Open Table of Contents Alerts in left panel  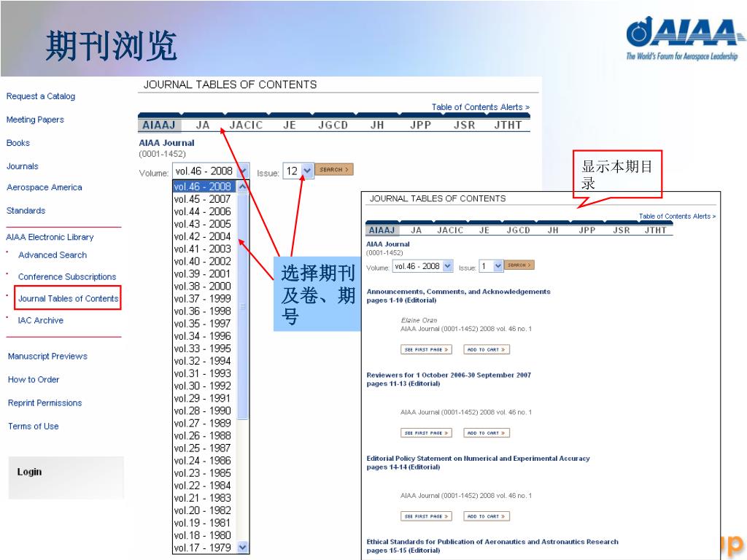480,107
